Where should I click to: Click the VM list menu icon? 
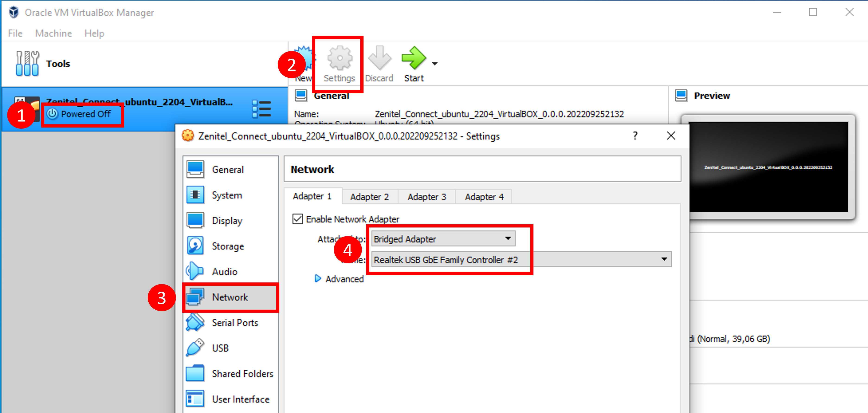click(x=262, y=109)
